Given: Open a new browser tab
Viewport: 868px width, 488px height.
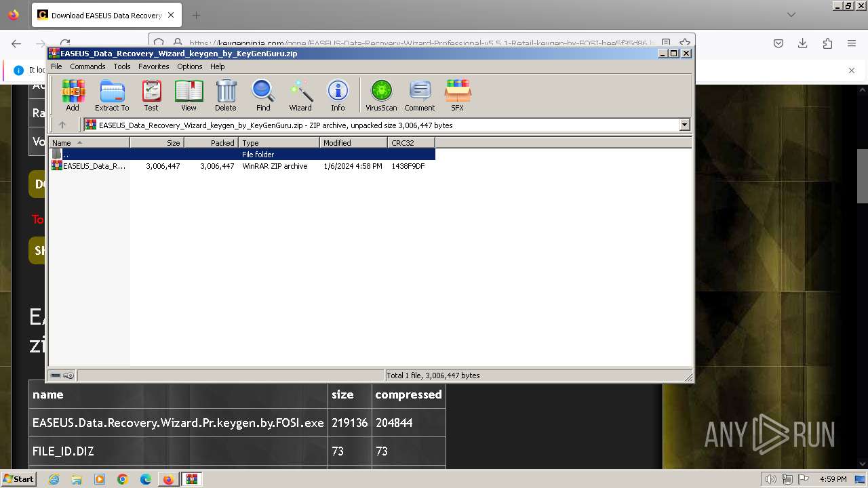Looking at the screenshot, I should [x=196, y=15].
